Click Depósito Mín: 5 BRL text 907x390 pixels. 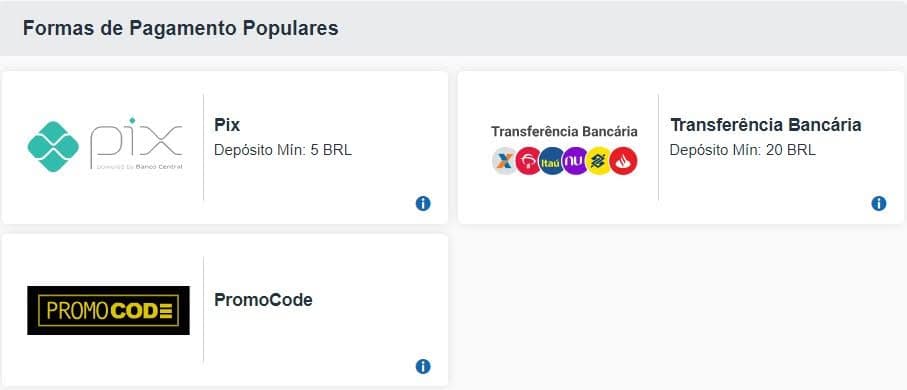[283, 150]
